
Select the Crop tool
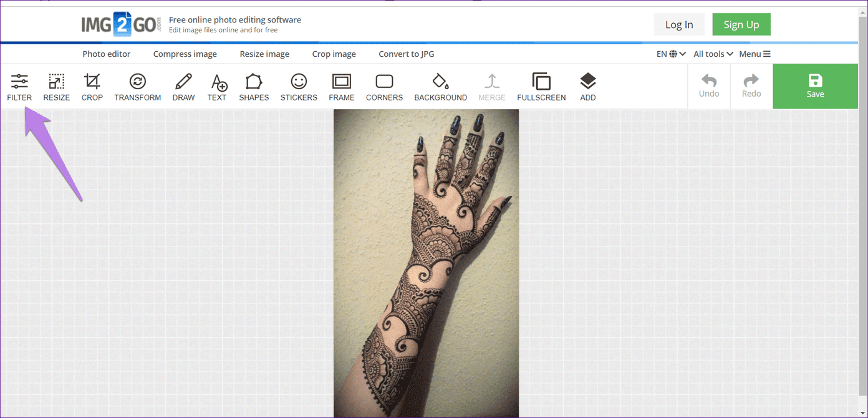(x=92, y=87)
